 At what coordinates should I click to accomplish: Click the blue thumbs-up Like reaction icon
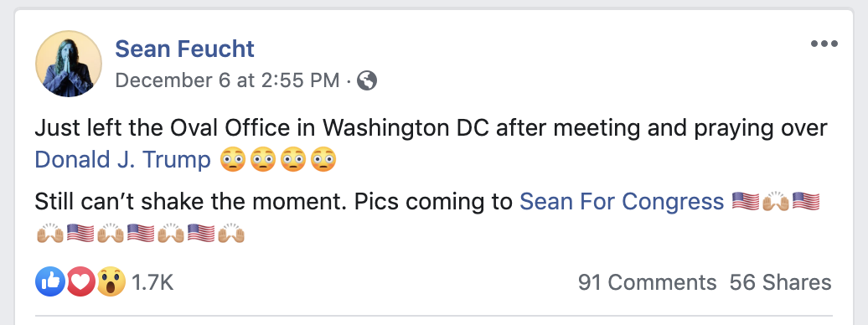tap(49, 282)
